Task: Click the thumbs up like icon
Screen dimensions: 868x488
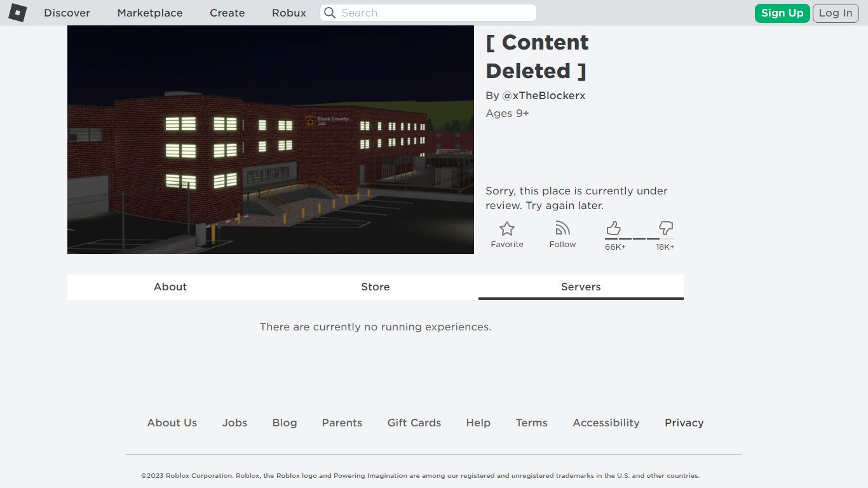Action: pyautogui.click(x=613, y=228)
